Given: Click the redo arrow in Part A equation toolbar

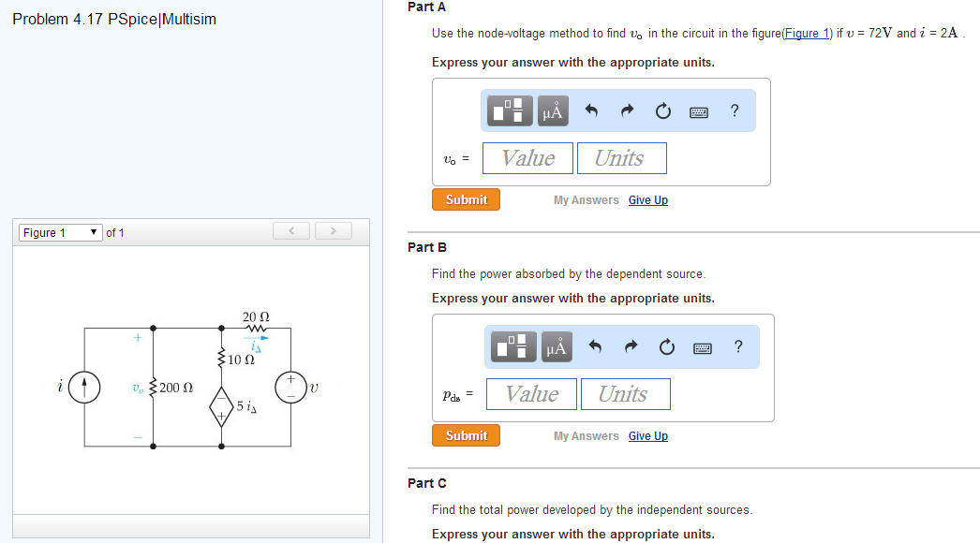Looking at the screenshot, I should (626, 110).
